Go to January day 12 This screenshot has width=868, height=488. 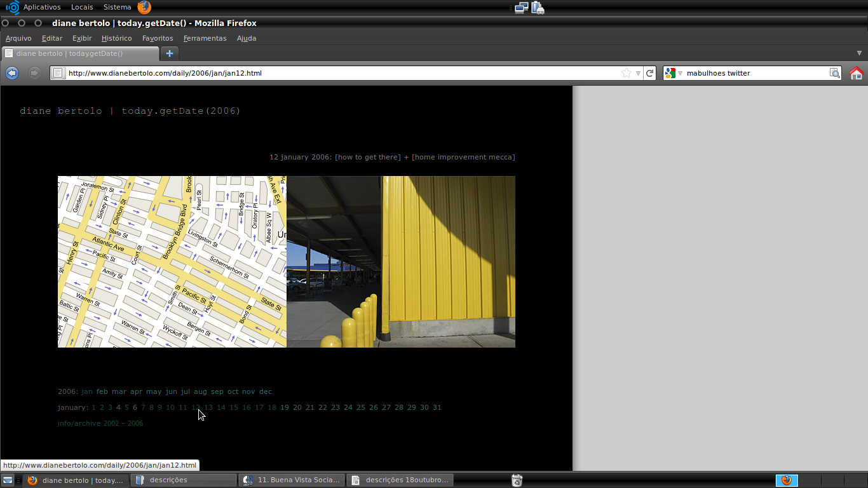click(x=196, y=407)
